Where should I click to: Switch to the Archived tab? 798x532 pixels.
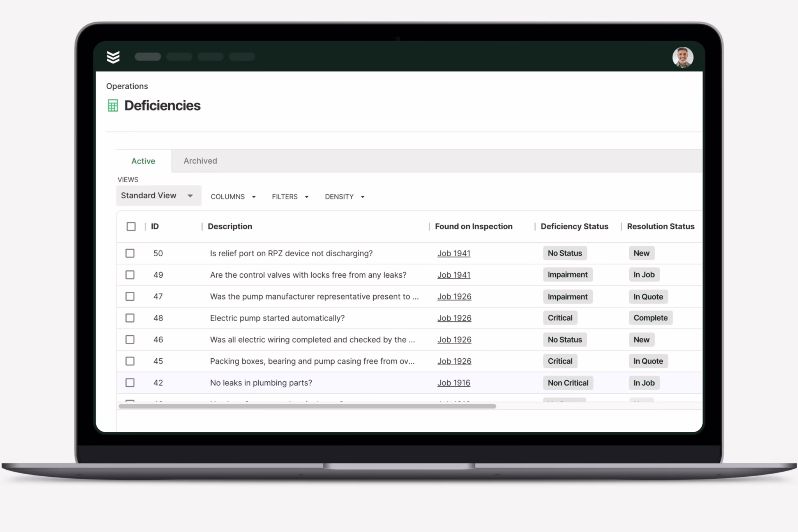pos(200,161)
